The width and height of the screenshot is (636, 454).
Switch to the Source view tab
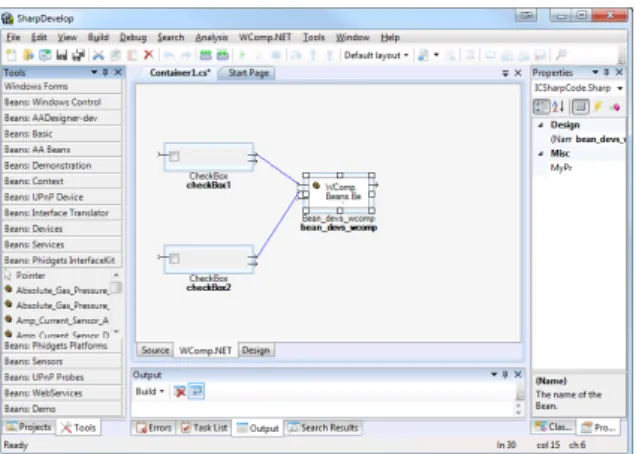point(155,350)
